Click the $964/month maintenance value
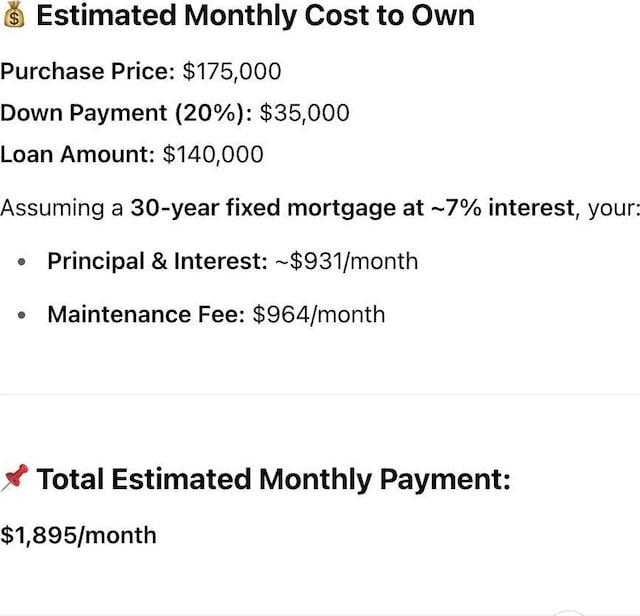The image size is (640, 616). (x=319, y=315)
